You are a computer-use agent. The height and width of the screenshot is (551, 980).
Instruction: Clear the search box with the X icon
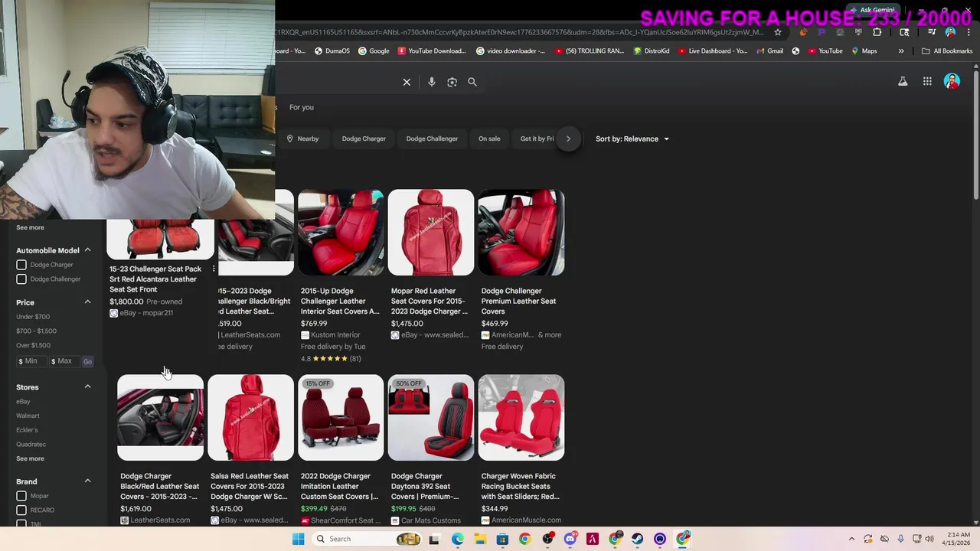[407, 82]
